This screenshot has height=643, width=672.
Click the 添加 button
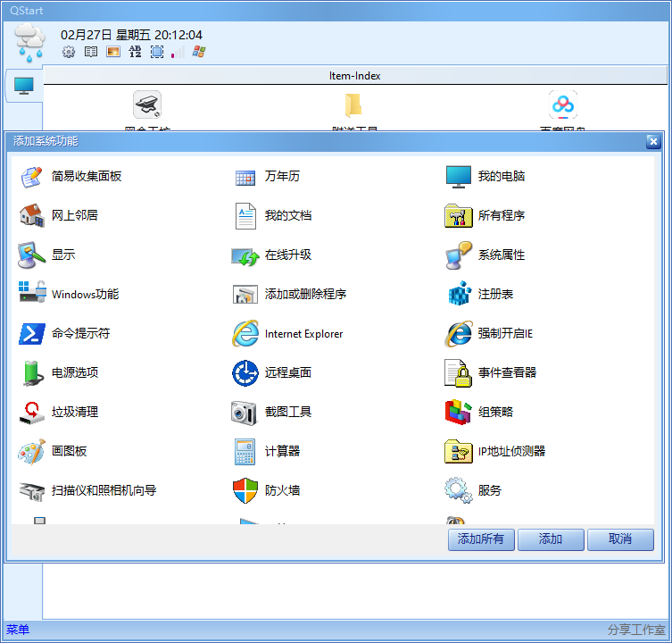[551, 539]
